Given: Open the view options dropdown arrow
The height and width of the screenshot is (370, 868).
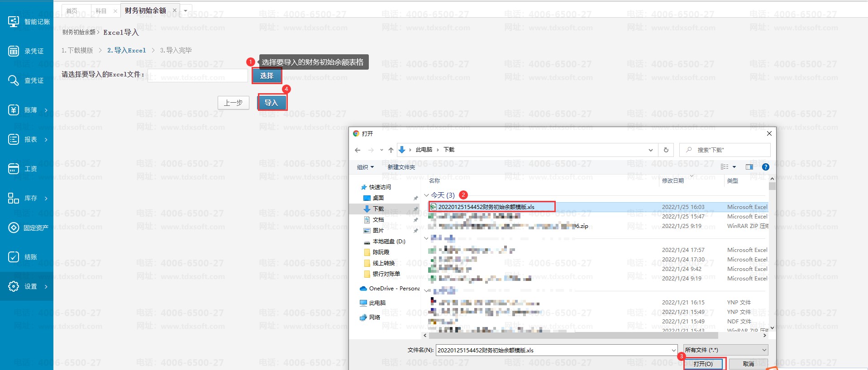Looking at the screenshot, I should [x=734, y=167].
